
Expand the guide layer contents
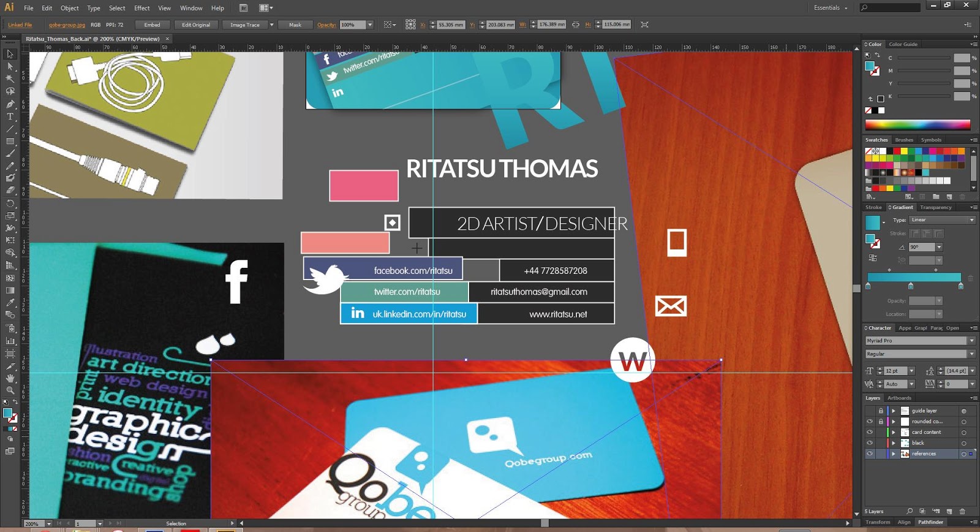point(894,411)
